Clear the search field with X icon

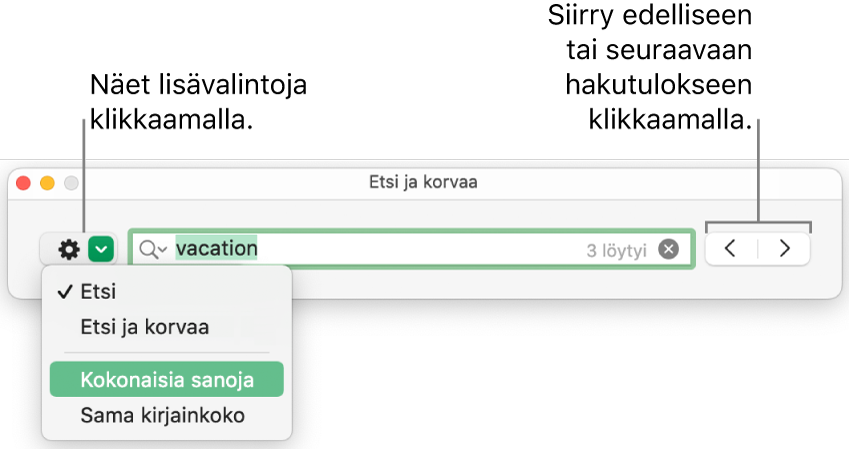pos(669,249)
